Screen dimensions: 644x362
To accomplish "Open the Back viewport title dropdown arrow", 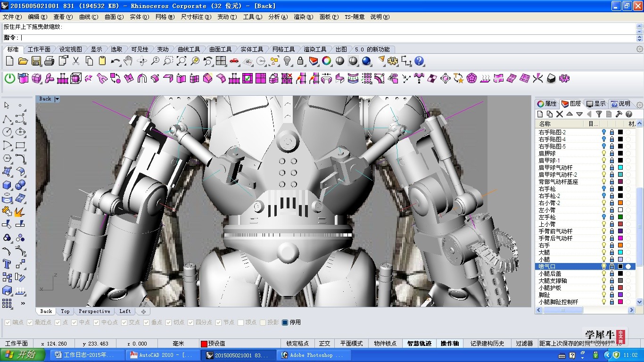I will [x=57, y=99].
